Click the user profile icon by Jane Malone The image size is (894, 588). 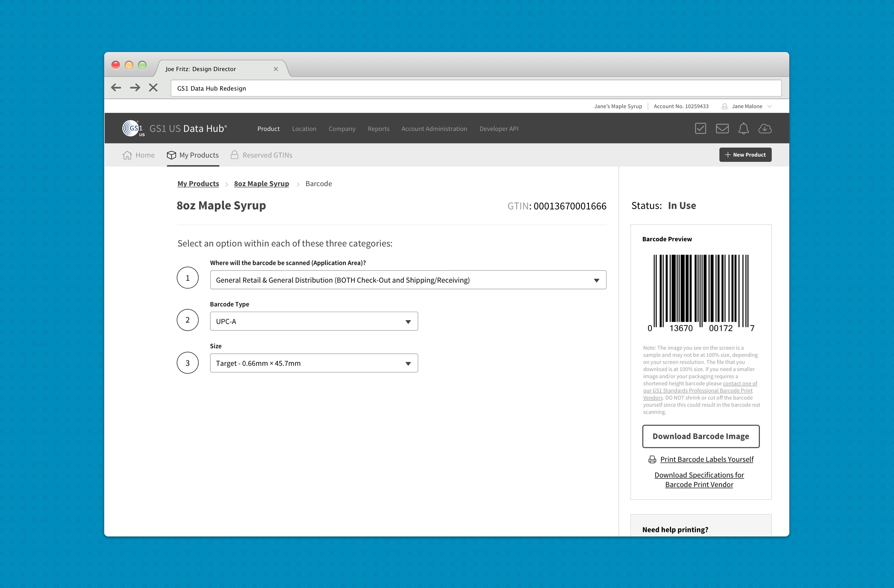tap(724, 106)
